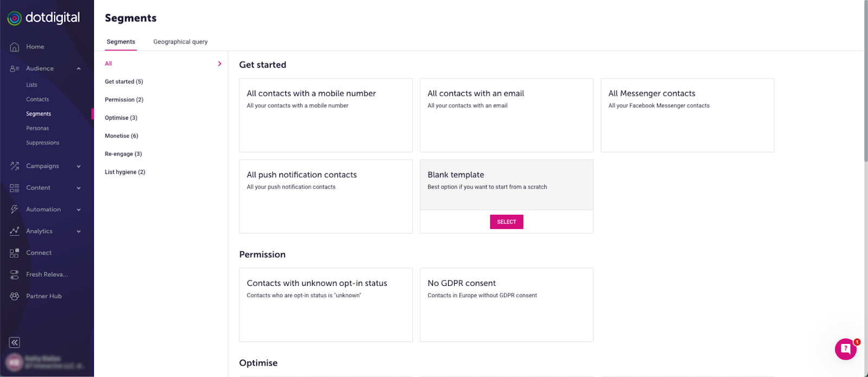
Task: Click the Partner Hub people icon
Action: pyautogui.click(x=15, y=296)
